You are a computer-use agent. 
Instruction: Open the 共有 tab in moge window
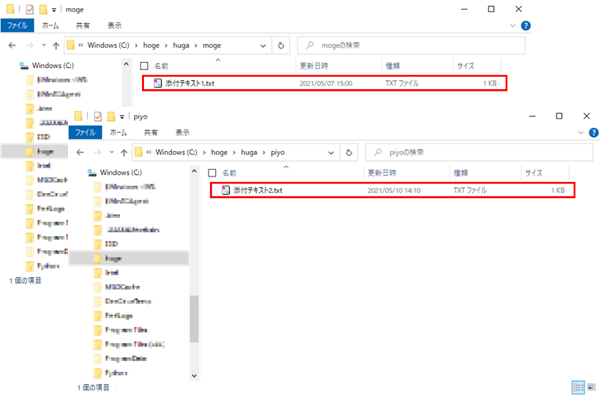pyautogui.click(x=82, y=26)
